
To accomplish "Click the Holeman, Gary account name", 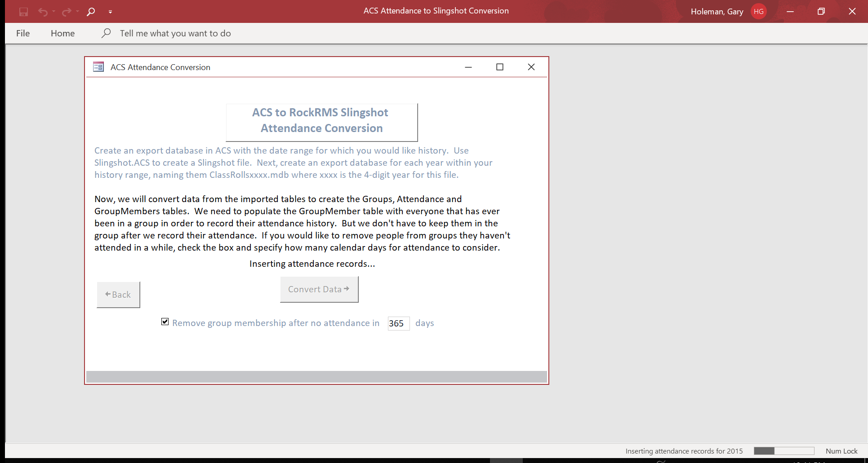I will pos(717,12).
